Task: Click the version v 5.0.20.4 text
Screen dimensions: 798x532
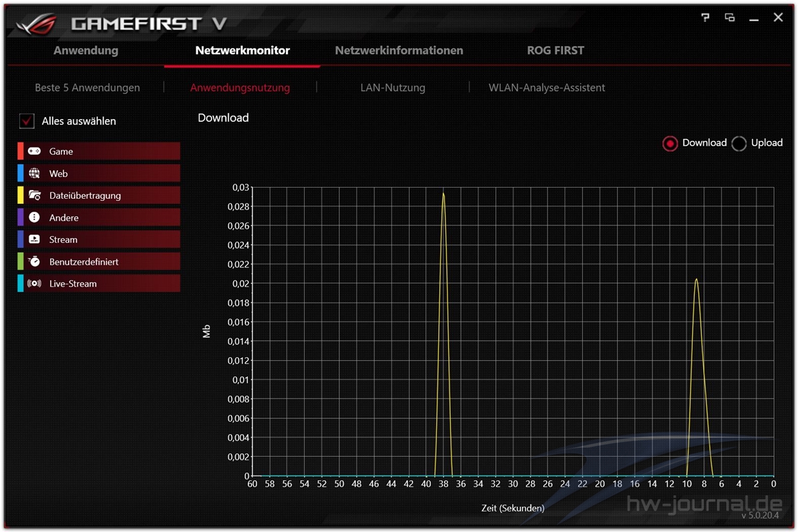Action: click(759, 515)
